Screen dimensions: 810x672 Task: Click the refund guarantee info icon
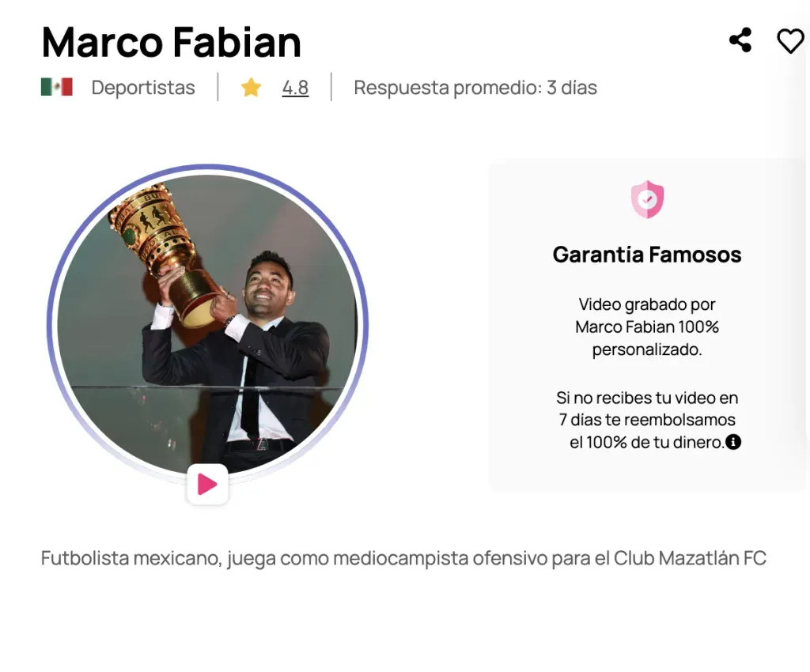click(733, 442)
